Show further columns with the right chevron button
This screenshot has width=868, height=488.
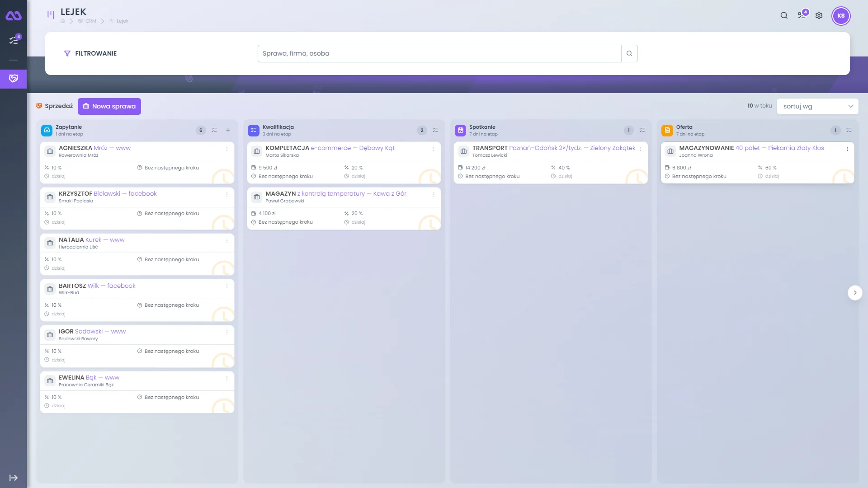click(855, 293)
